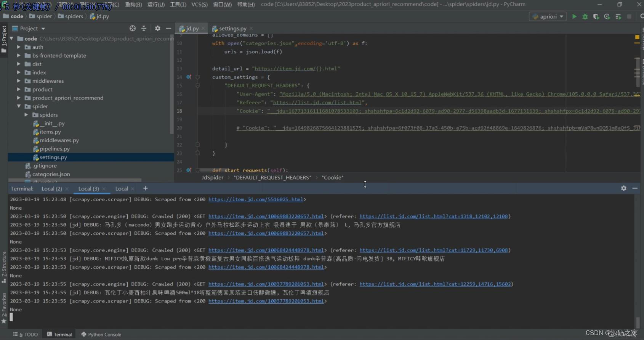
Task: Open the Python Console tool window
Action: 101,334
